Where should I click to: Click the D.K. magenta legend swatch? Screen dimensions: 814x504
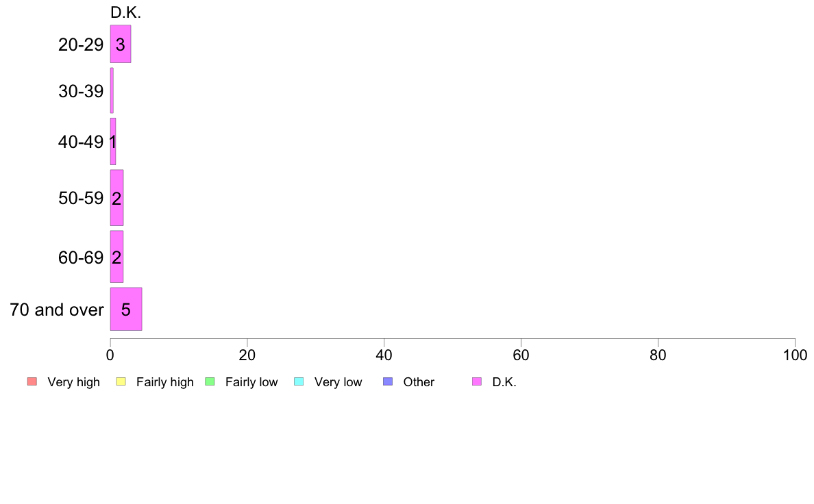pos(477,381)
